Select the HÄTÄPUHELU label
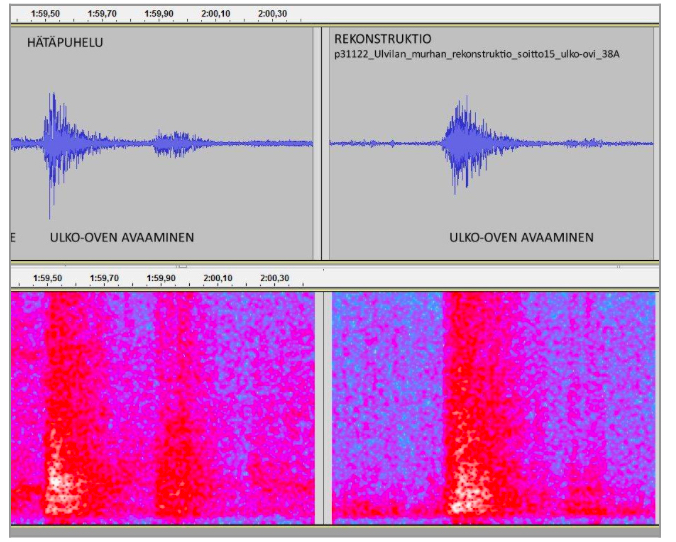 (x=65, y=42)
